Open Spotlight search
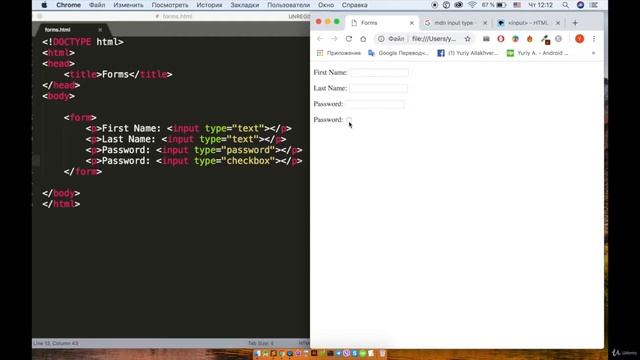 pos(565,5)
